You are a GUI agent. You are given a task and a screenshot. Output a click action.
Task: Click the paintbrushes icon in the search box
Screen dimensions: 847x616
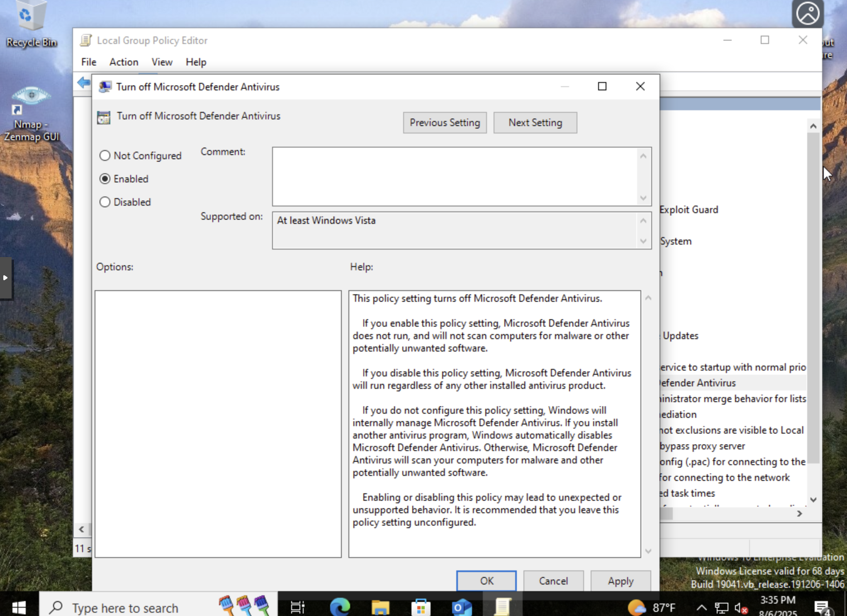[x=244, y=606]
